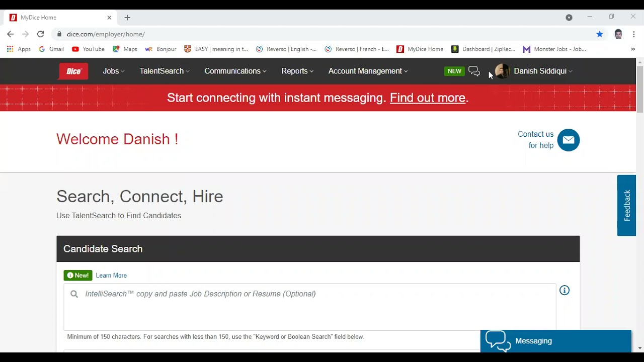
Task: Click the Contact us envelope icon
Action: point(569,140)
